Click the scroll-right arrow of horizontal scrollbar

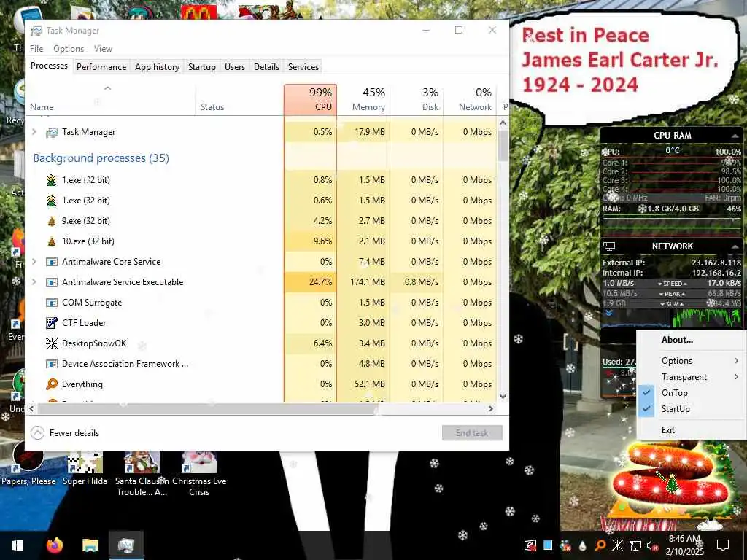coord(491,408)
